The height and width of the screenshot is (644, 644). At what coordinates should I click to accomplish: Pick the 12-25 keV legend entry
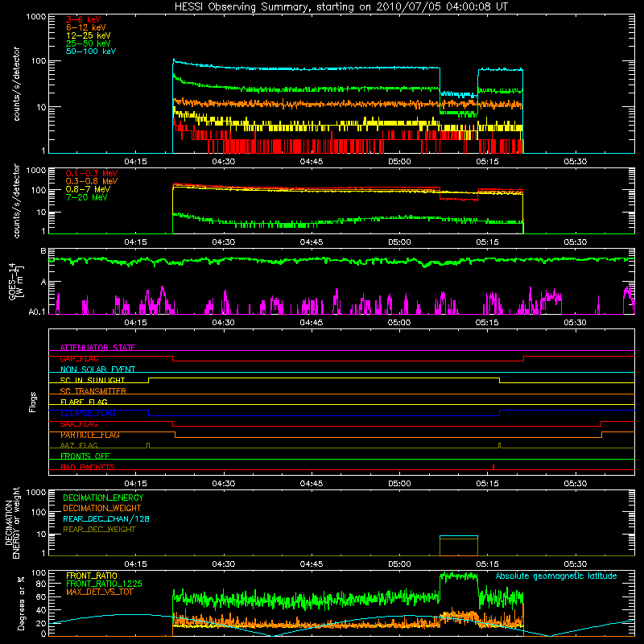88,35
